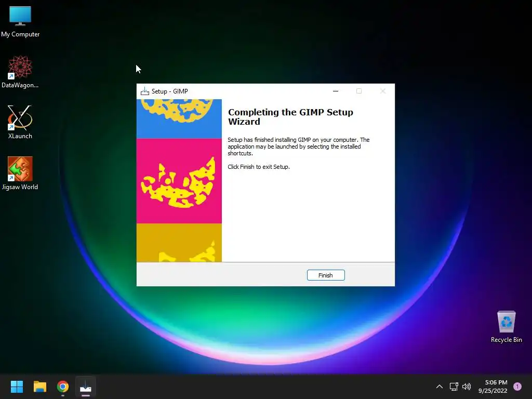Click the 'Setup - GIMP' title text
This screenshot has width=532, height=399.
pos(170,91)
